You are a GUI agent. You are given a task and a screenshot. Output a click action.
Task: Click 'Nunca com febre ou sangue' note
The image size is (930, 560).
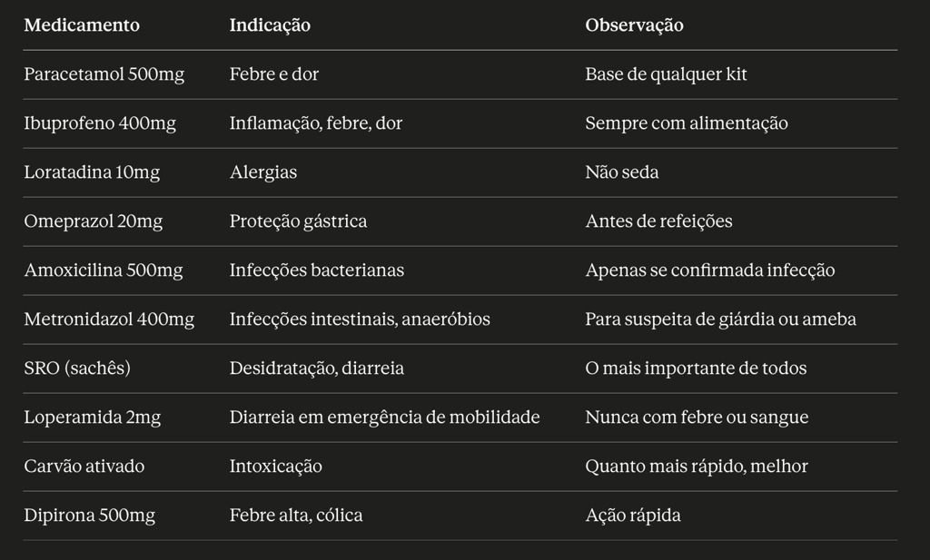(x=697, y=418)
